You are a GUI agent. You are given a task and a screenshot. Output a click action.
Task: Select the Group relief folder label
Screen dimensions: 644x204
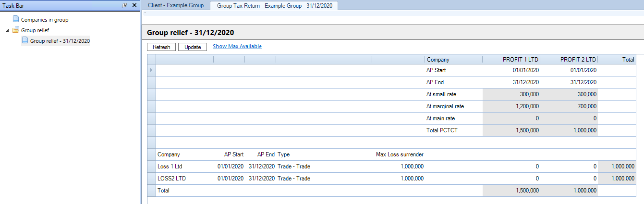click(35, 30)
